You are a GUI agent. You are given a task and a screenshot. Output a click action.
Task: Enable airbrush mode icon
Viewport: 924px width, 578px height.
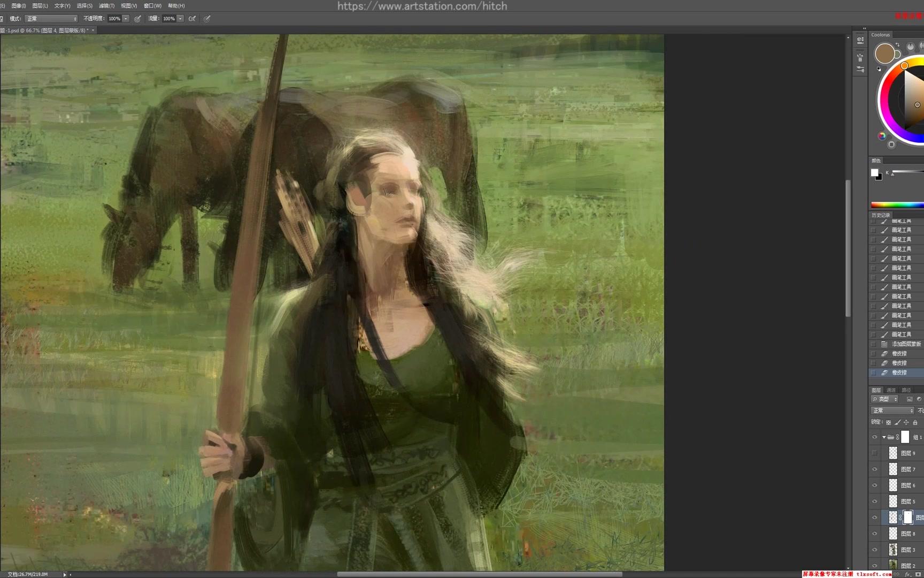tap(192, 19)
